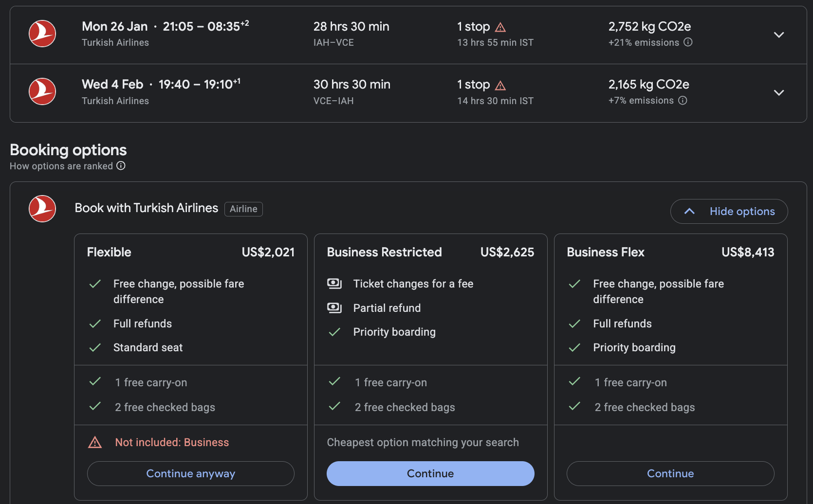This screenshot has height=504, width=813.
Task: Open How options are ranked link
Action: click(x=61, y=166)
